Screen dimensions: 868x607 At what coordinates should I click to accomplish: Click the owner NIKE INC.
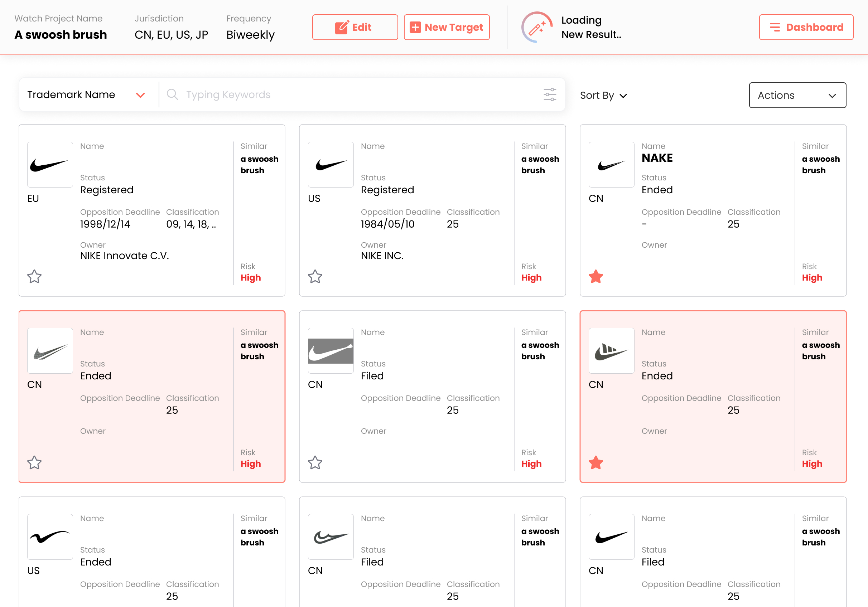(x=382, y=256)
